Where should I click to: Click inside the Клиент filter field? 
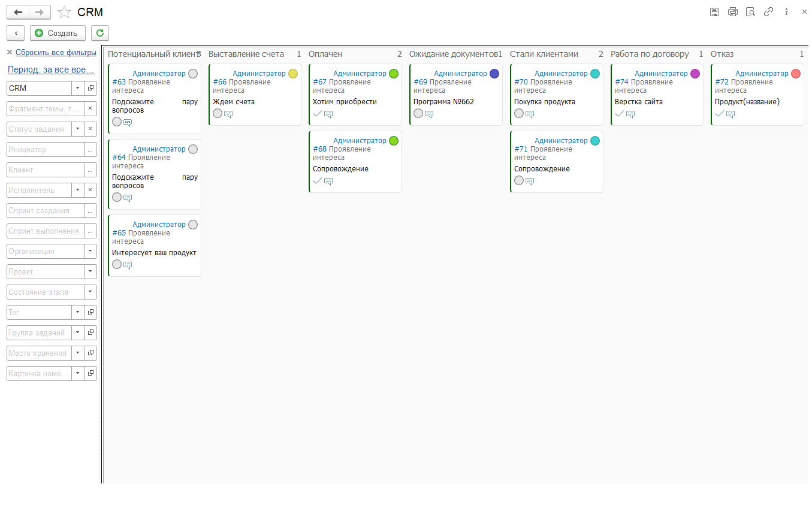click(39, 170)
